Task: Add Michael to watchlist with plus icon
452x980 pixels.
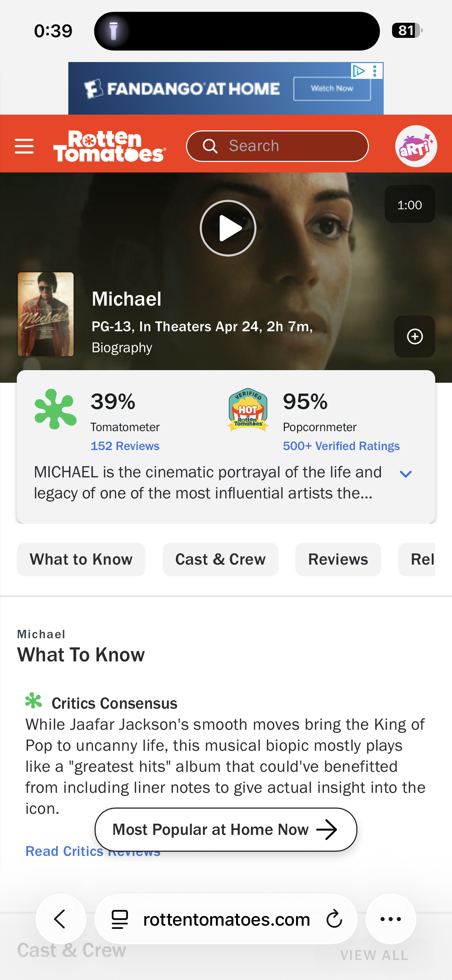Action: click(414, 336)
